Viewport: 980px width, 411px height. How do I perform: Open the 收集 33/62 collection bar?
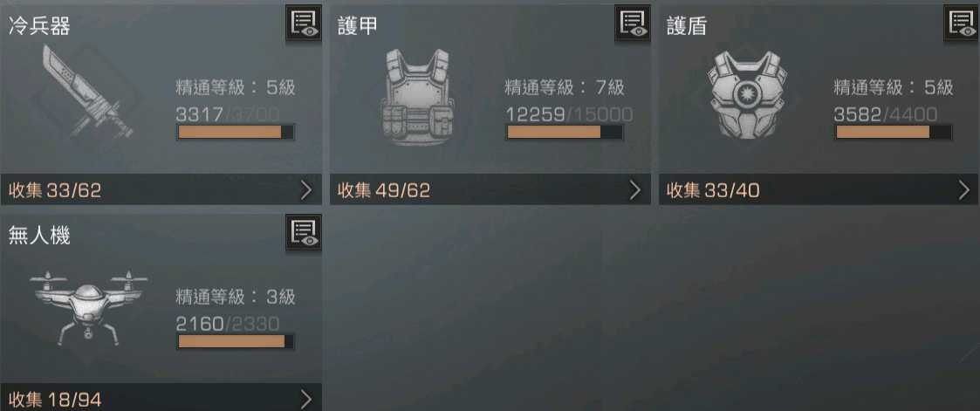[161, 189]
